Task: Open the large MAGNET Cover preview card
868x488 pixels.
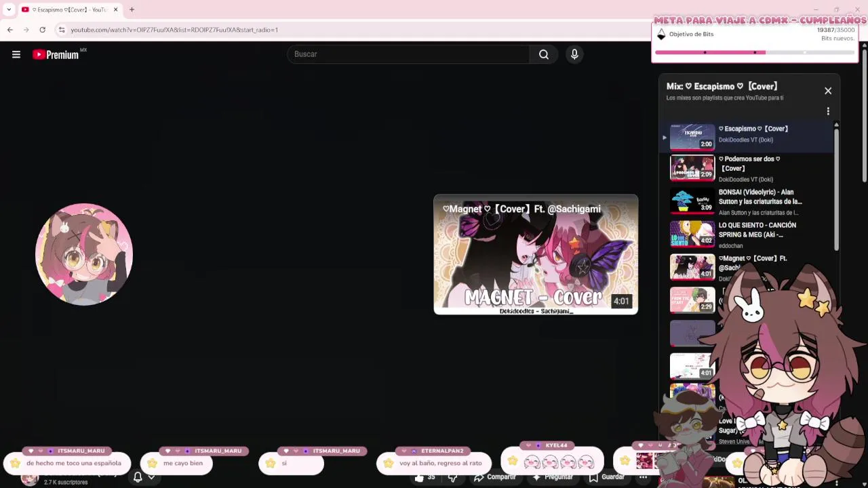Action: (x=536, y=255)
